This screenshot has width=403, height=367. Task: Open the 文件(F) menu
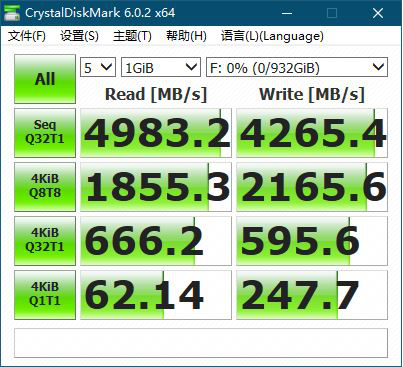pyautogui.click(x=27, y=36)
